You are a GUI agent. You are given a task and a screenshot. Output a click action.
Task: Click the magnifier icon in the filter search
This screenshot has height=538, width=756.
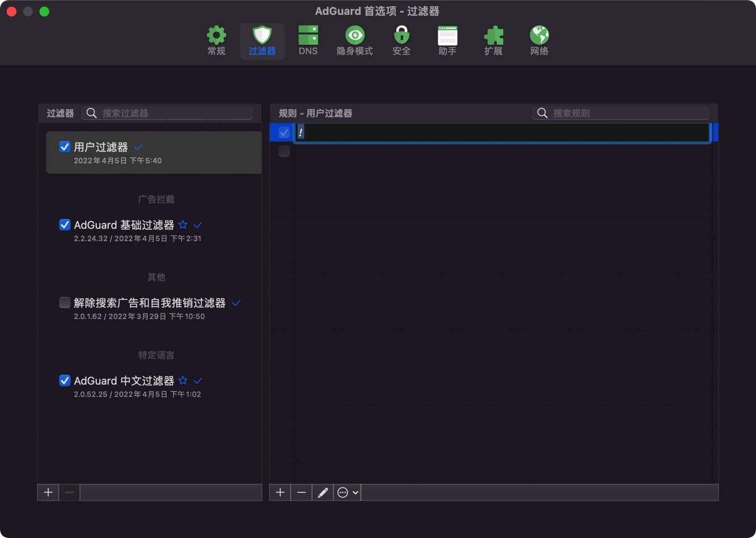pyautogui.click(x=91, y=113)
